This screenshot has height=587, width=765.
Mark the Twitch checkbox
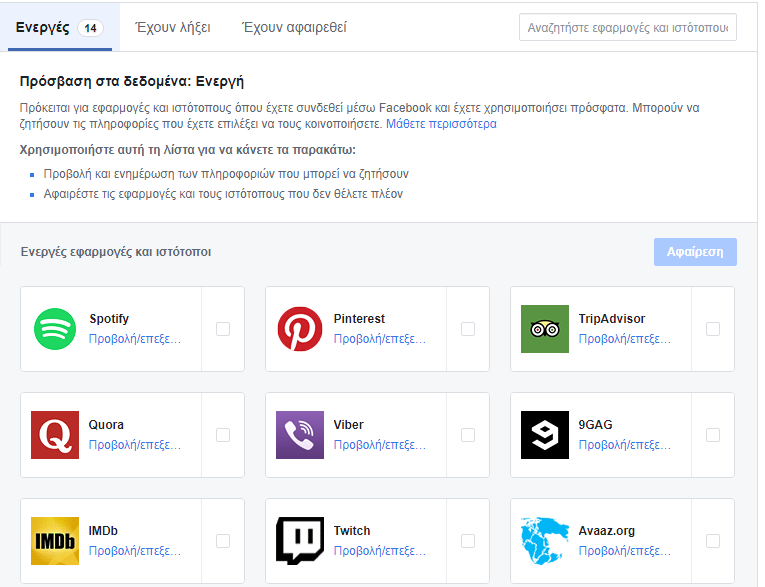point(468,541)
